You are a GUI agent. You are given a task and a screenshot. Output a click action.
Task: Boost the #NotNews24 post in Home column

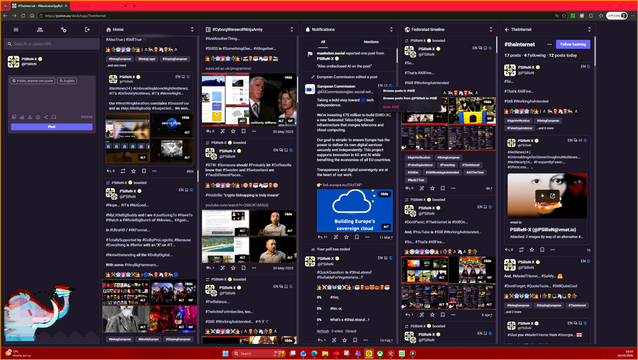tap(123, 171)
